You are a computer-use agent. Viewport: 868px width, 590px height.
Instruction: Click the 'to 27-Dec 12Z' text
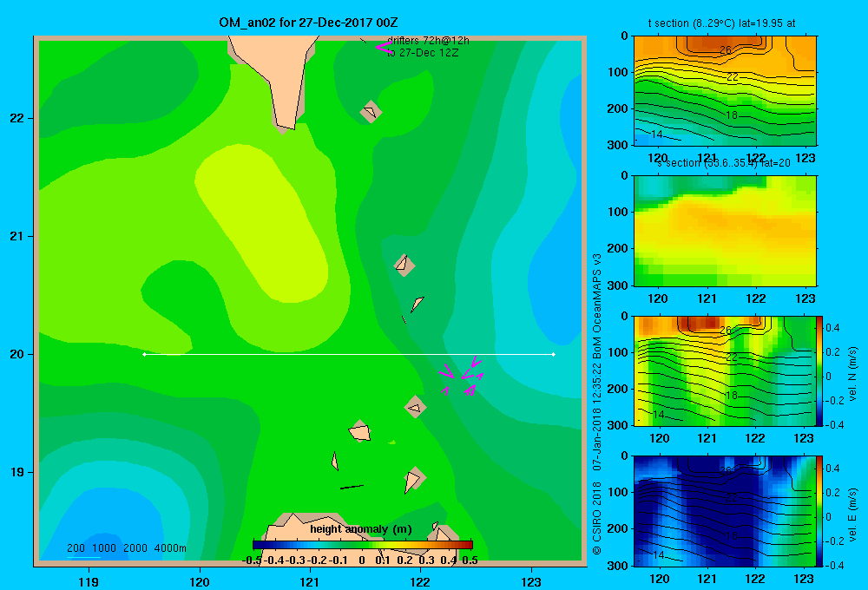click(423, 53)
